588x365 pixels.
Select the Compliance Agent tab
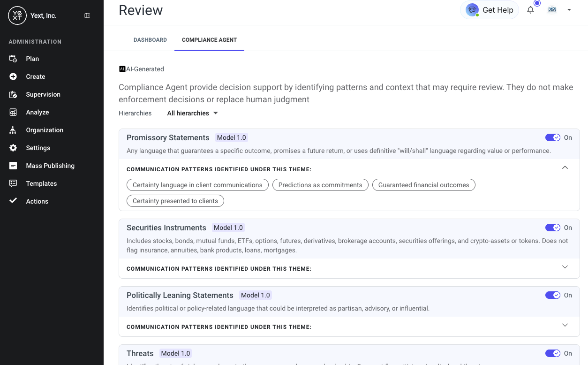(x=209, y=40)
